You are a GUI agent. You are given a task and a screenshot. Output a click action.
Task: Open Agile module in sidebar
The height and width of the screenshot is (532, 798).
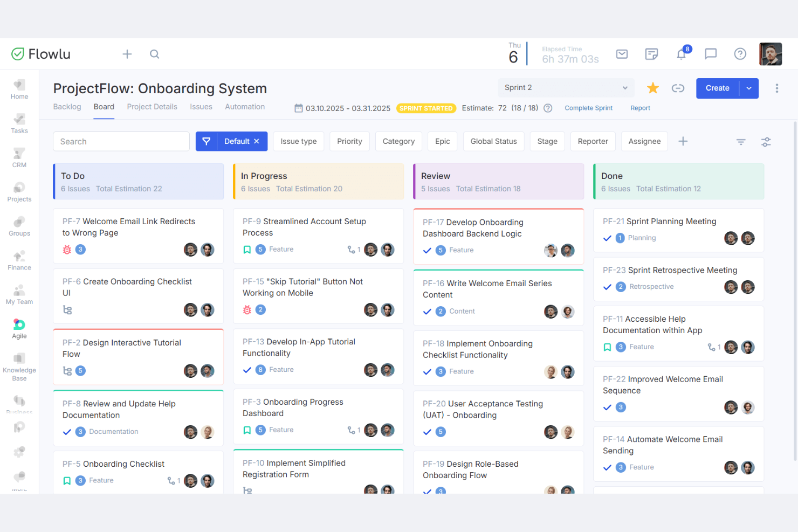pyautogui.click(x=19, y=329)
